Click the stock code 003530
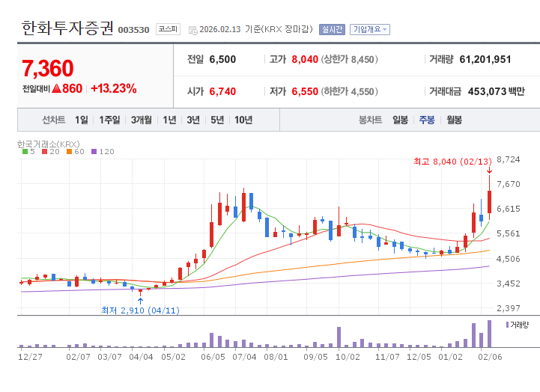 coord(133,30)
